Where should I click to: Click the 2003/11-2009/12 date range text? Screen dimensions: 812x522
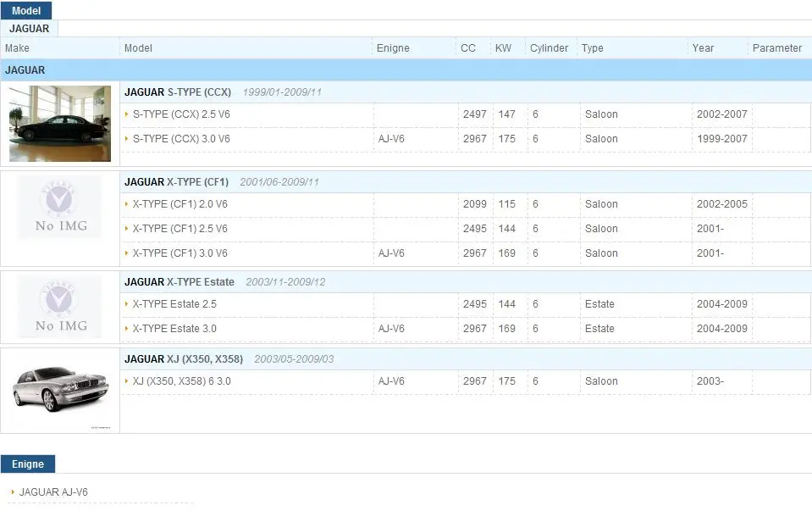(285, 282)
